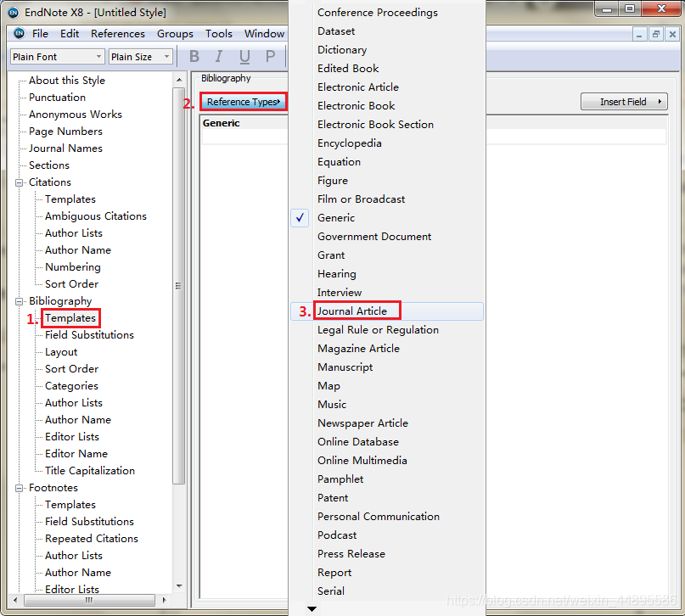Restore the inner style window
685x616 pixels.
[655, 34]
